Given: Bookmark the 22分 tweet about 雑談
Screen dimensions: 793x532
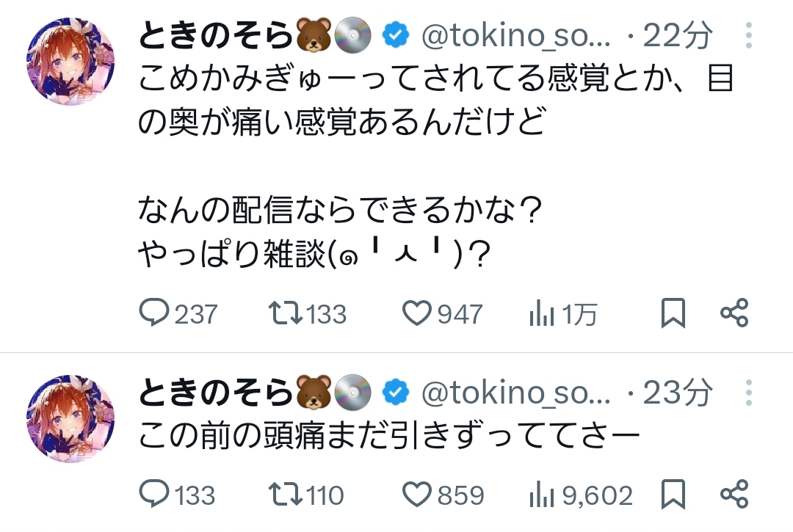Looking at the screenshot, I should pyautogui.click(x=673, y=314).
